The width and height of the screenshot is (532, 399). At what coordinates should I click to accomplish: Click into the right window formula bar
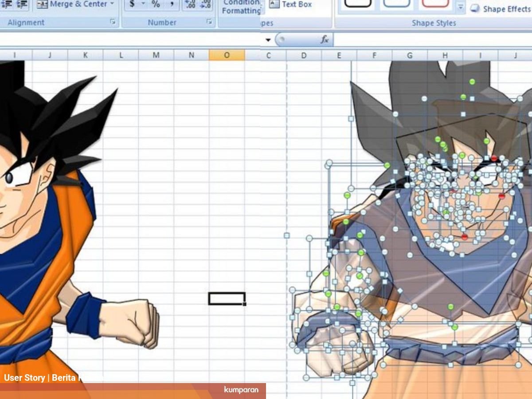432,40
